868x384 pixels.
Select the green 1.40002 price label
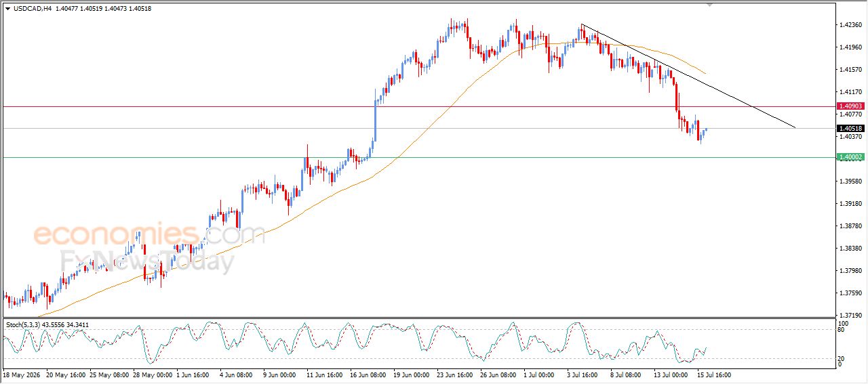(850, 157)
